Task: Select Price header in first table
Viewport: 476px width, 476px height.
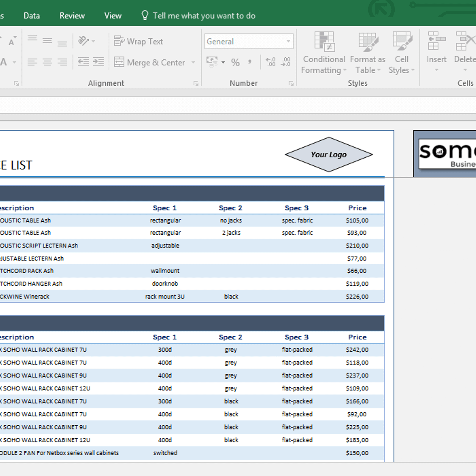Action: pyautogui.click(x=357, y=208)
